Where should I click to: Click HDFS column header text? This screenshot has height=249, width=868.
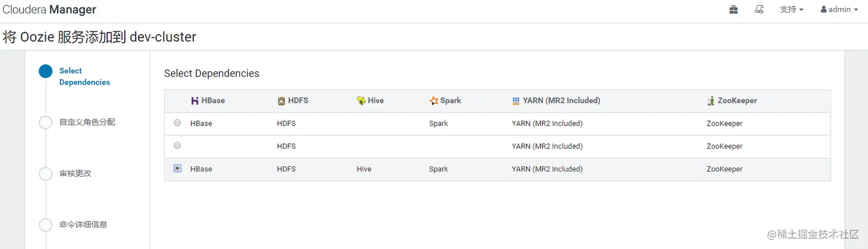298,100
